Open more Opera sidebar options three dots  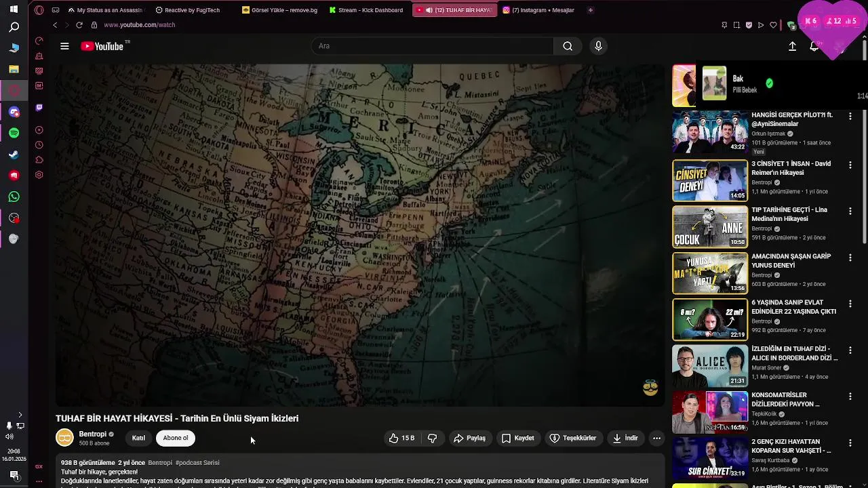pyautogui.click(x=39, y=481)
